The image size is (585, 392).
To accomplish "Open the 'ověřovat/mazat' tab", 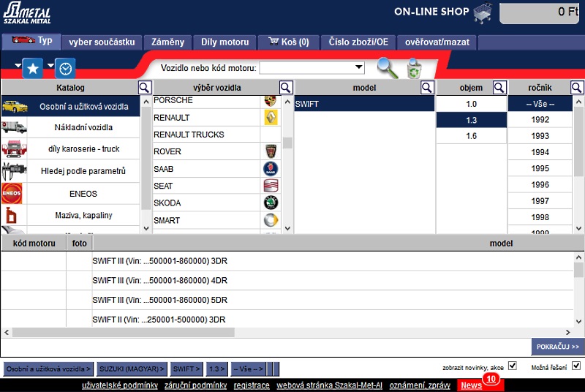I will tap(437, 42).
